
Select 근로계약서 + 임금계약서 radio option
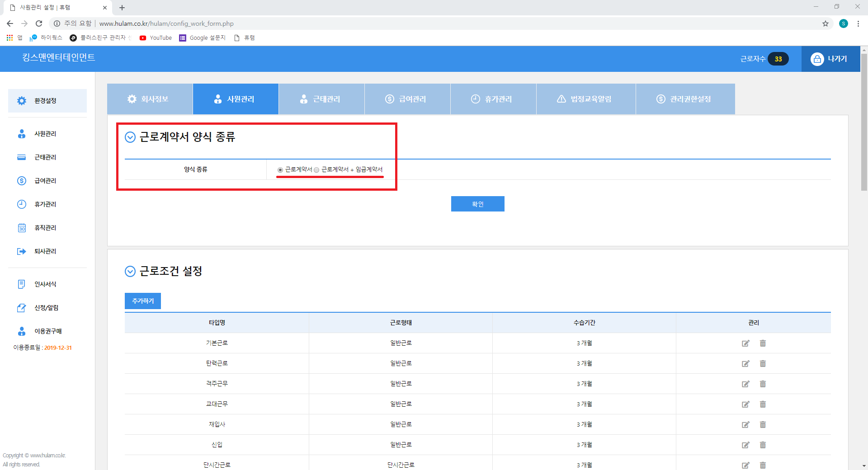point(316,170)
